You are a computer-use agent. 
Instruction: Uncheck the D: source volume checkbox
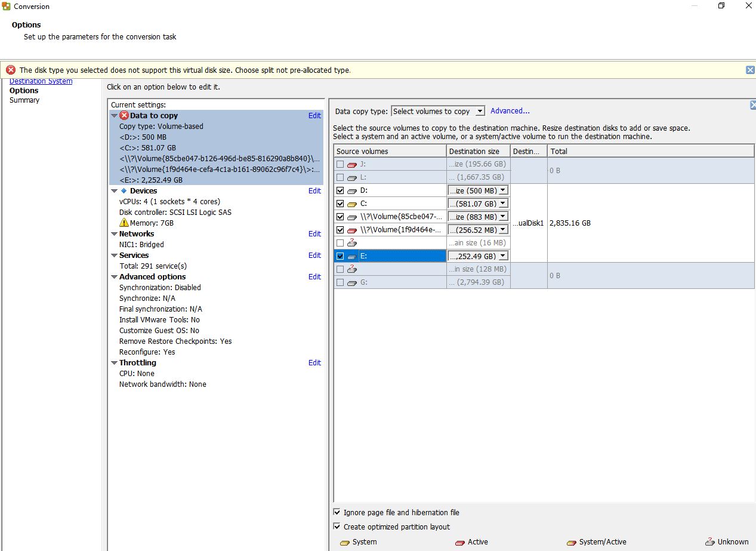[340, 190]
